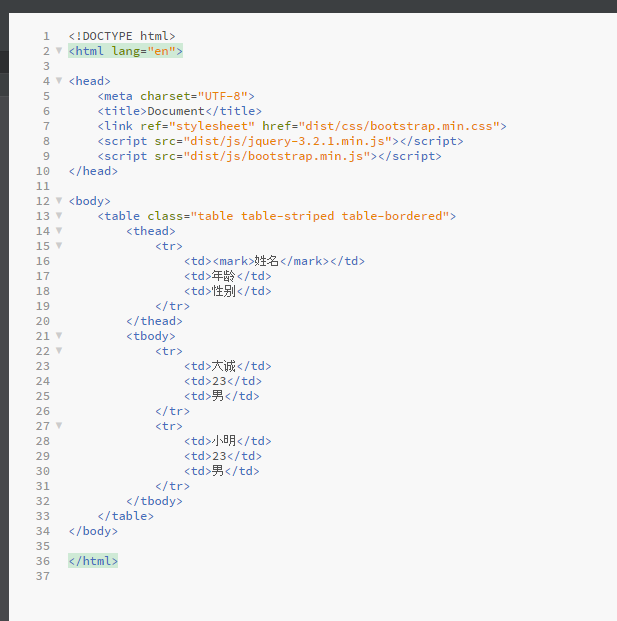Collapse the tr fold arrow on line 27
This screenshot has height=621, width=617.
coord(59,426)
